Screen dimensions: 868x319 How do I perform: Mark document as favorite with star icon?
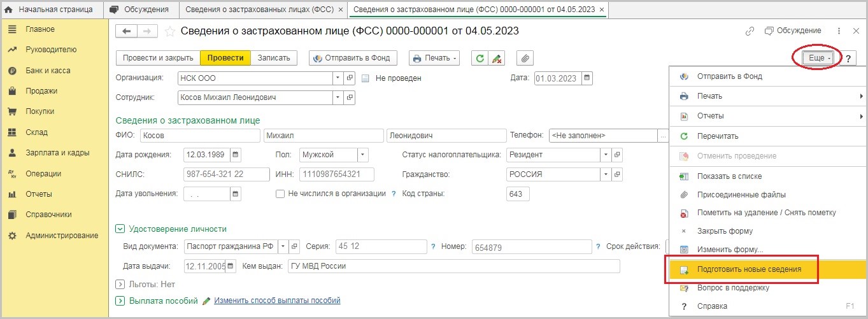tap(170, 31)
